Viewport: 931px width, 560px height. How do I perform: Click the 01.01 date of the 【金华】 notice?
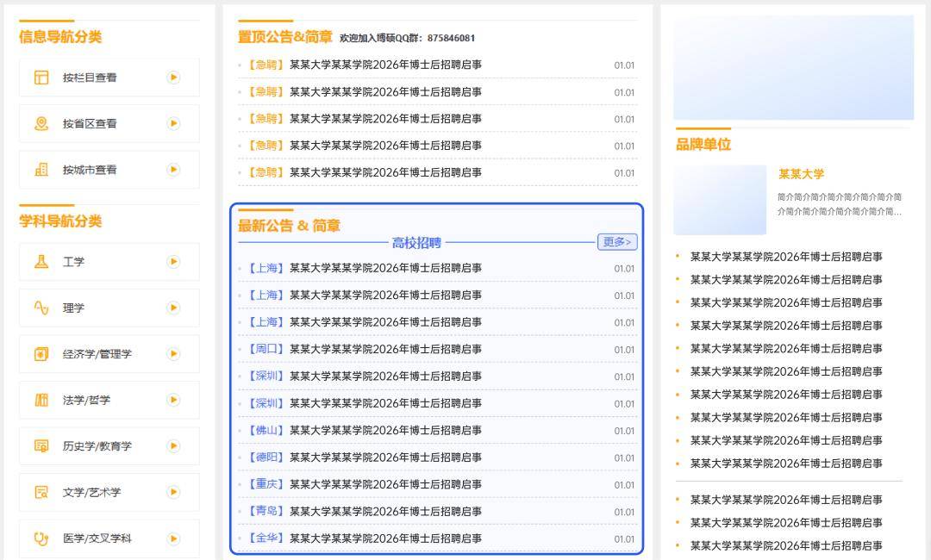[x=624, y=539]
